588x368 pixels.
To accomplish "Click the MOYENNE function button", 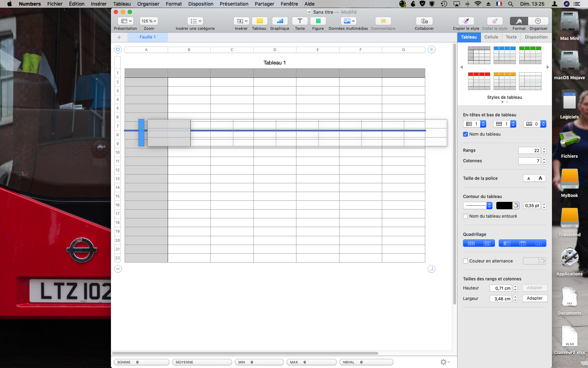I will click(x=202, y=362).
